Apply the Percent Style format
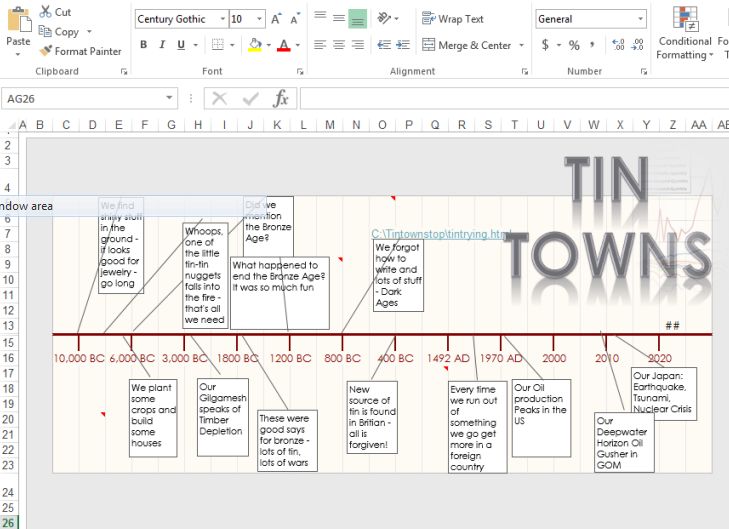Image resolution: width=729 pixels, height=529 pixels. pos(574,45)
